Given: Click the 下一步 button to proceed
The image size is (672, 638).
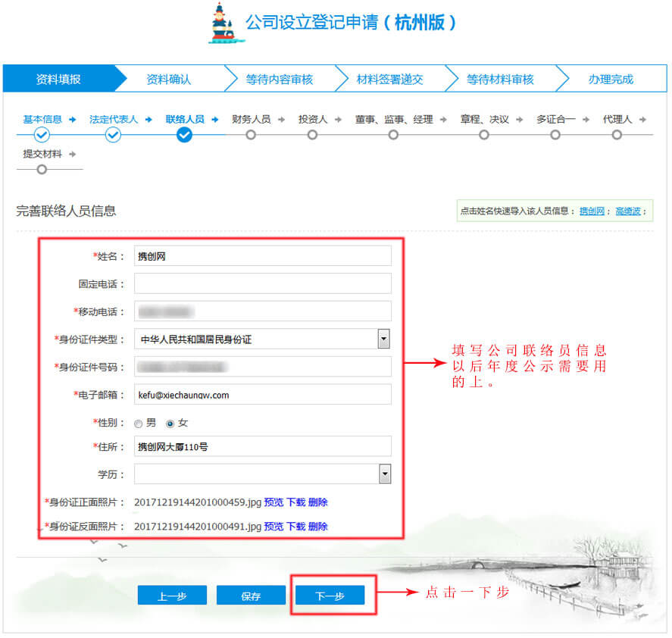Looking at the screenshot, I should point(331,596).
